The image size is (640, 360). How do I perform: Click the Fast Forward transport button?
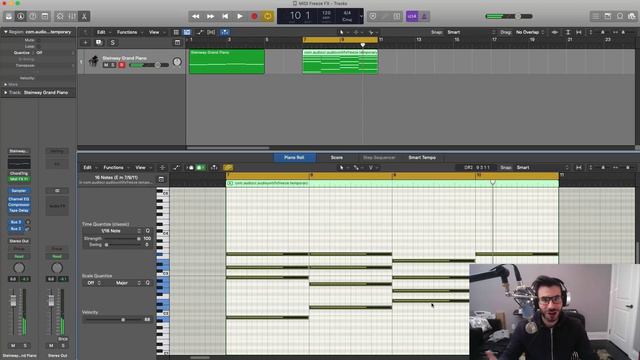(x=210, y=16)
